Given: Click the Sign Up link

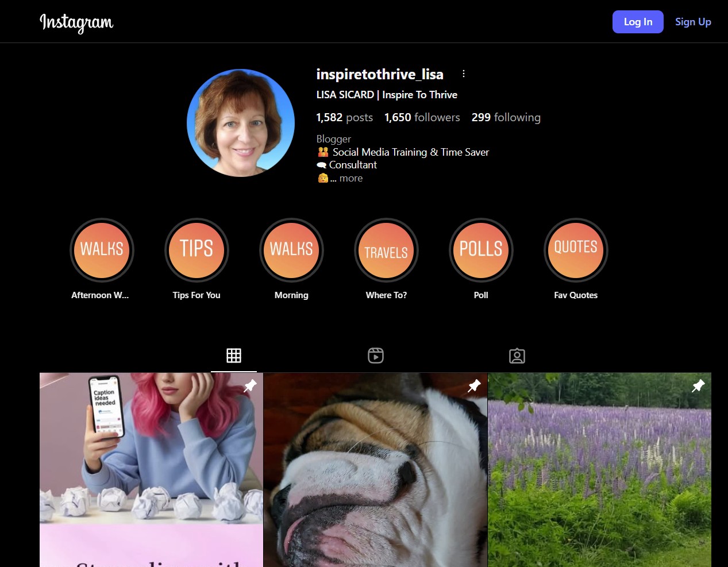Looking at the screenshot, I should 693,21.
